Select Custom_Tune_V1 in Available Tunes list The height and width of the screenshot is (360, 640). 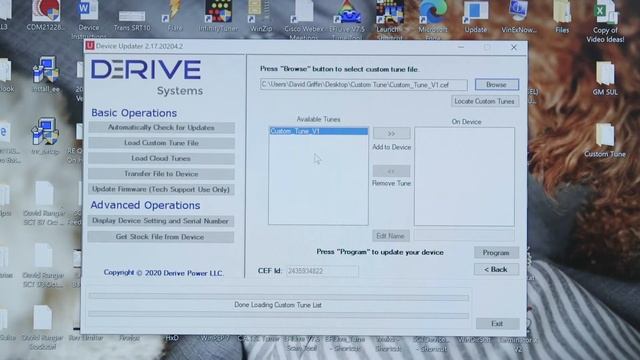pos(318,131)
